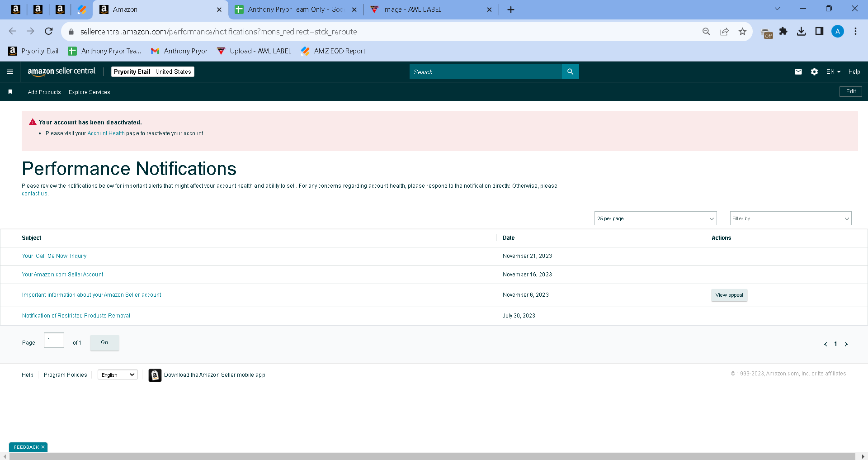Click the Download the Amazon Seller mobile app text
Viewport: 868px width, 460px height.
tap(215, 375)
